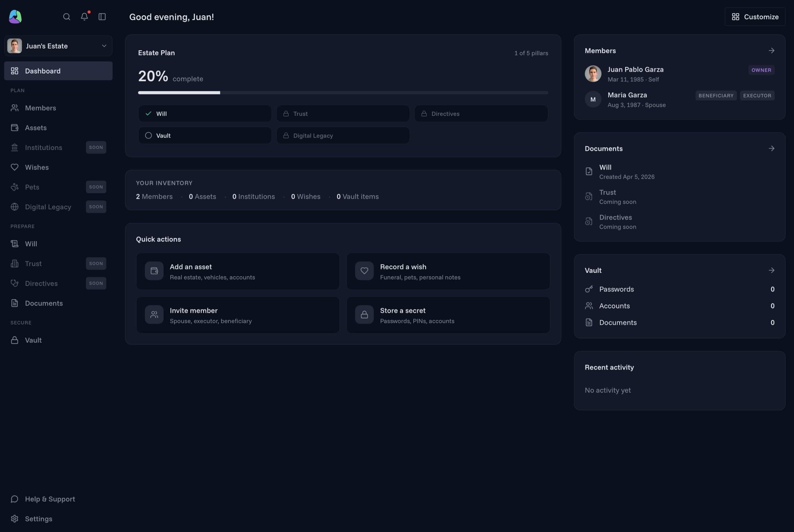794x532 pixels.
Task: Click Institutions SOON badge in sidebar
Action: coord(96,147)
